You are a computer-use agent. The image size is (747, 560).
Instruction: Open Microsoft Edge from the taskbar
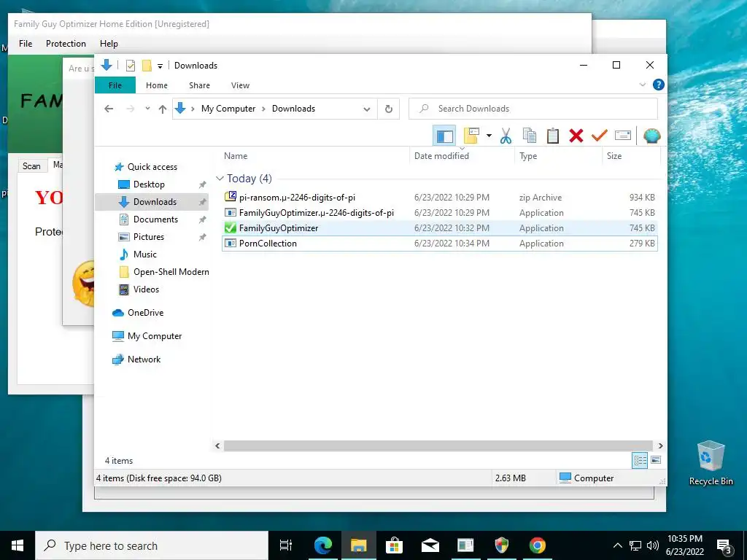pyautogui.click(x=323, y=545)
